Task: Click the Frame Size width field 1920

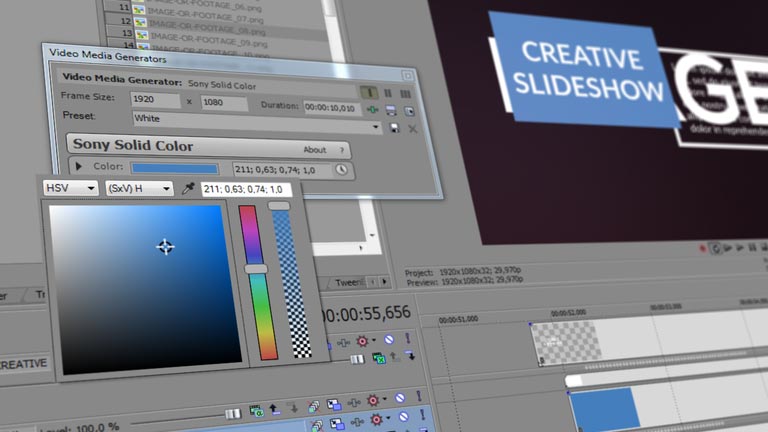Action: (155, 99)
